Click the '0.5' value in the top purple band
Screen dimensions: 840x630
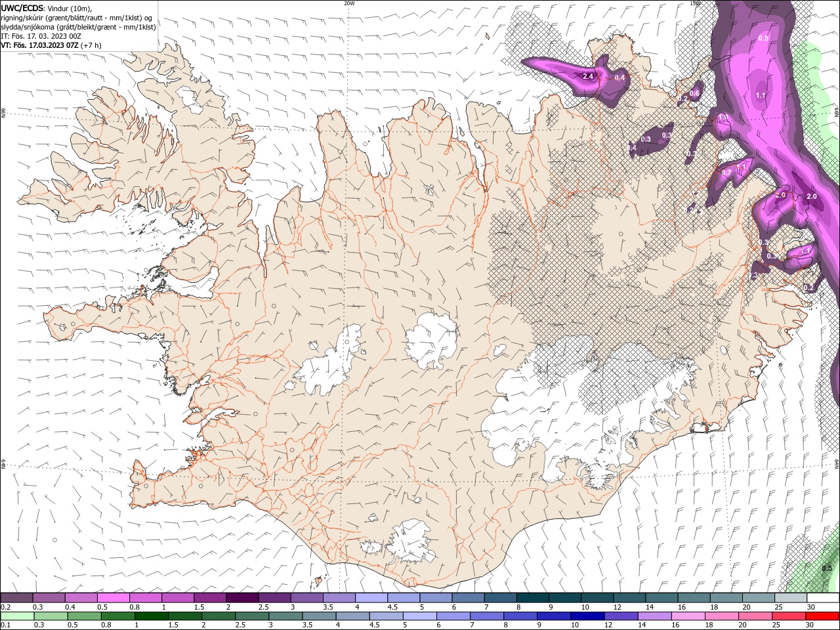pos(763,38)
